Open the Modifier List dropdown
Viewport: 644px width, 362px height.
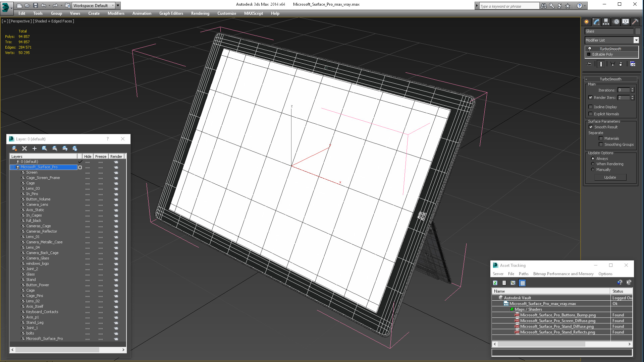[x=636, y=40]
